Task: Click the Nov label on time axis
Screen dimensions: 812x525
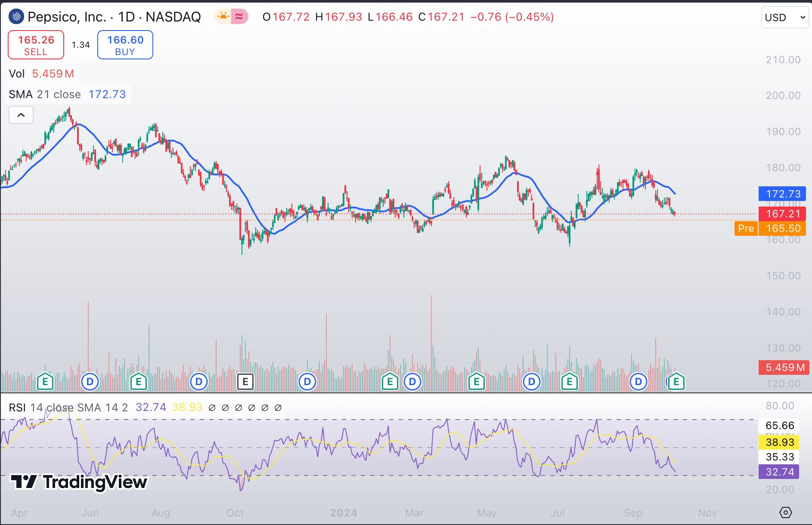Action: click(707, 513)
